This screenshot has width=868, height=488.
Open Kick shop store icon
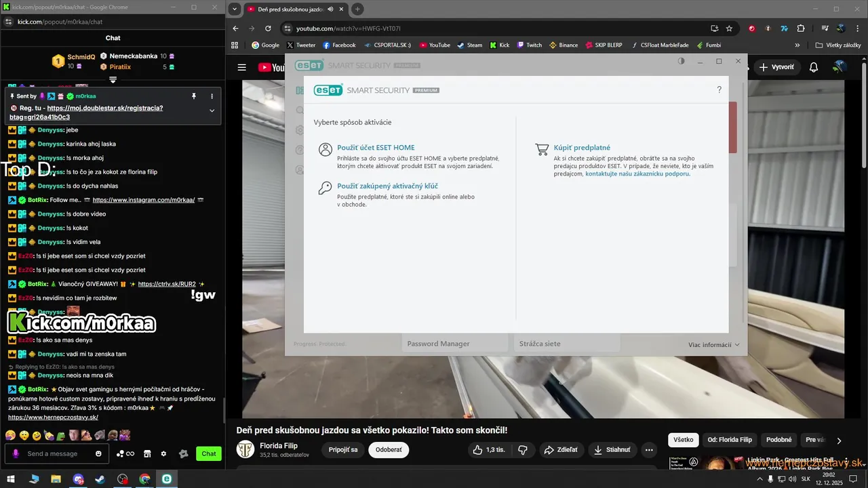146,453
